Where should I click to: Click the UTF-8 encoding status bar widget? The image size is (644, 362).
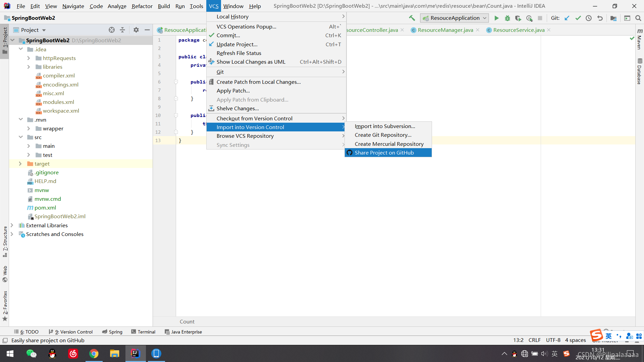pos(553,340)
